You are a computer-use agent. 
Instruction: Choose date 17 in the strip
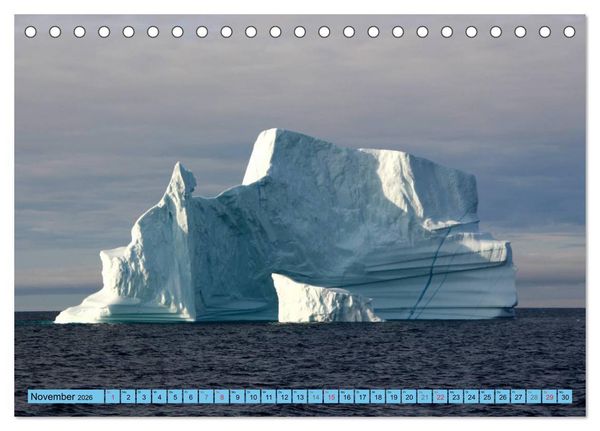coord(362,397)
